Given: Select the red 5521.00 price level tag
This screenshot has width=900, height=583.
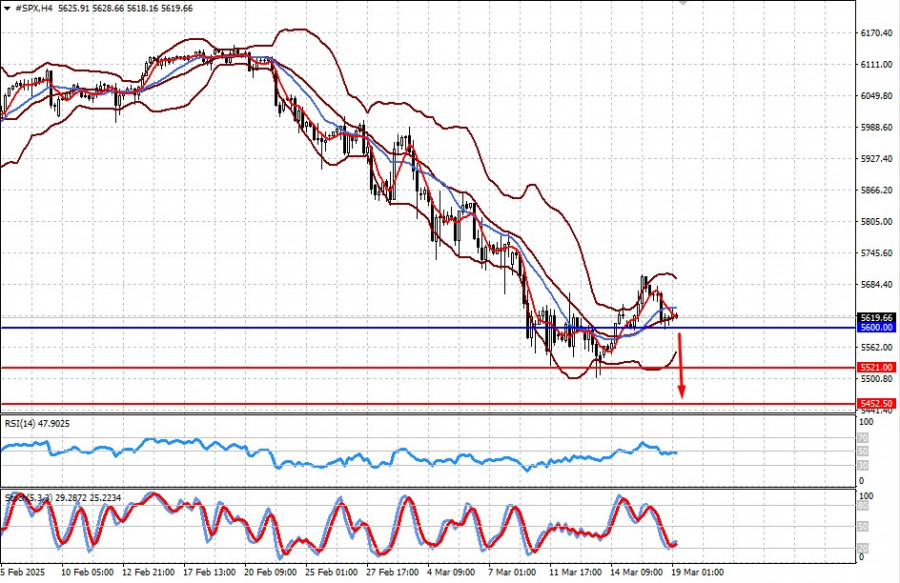Looking at the screenshot, I should [x=876, y=367].
